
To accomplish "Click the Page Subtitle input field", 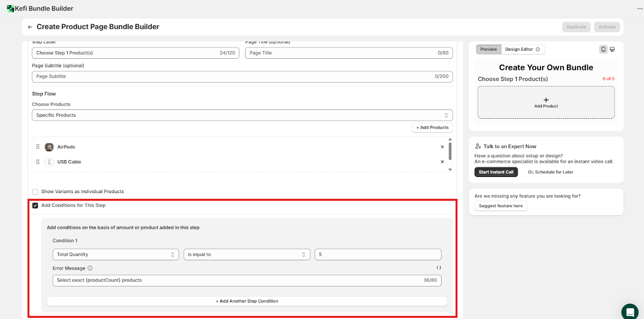I will pos(233,76).
